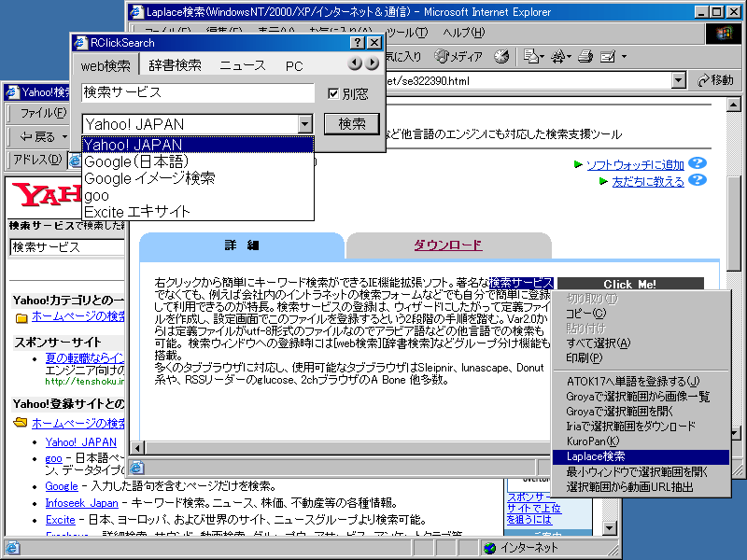Select the web検索 tab
The width and height of the screenshot is (747, 560).
106,65
